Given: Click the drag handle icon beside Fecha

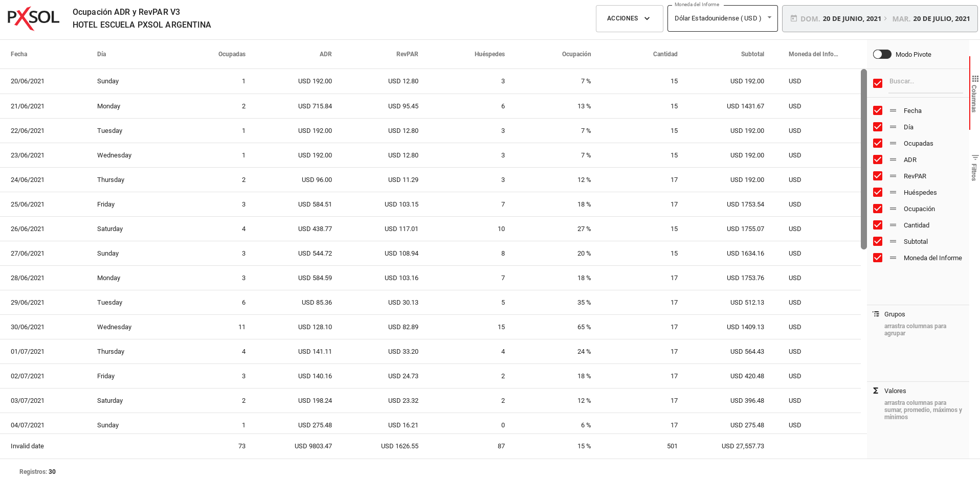Looking at the screenshot, I should pos(893,110).
